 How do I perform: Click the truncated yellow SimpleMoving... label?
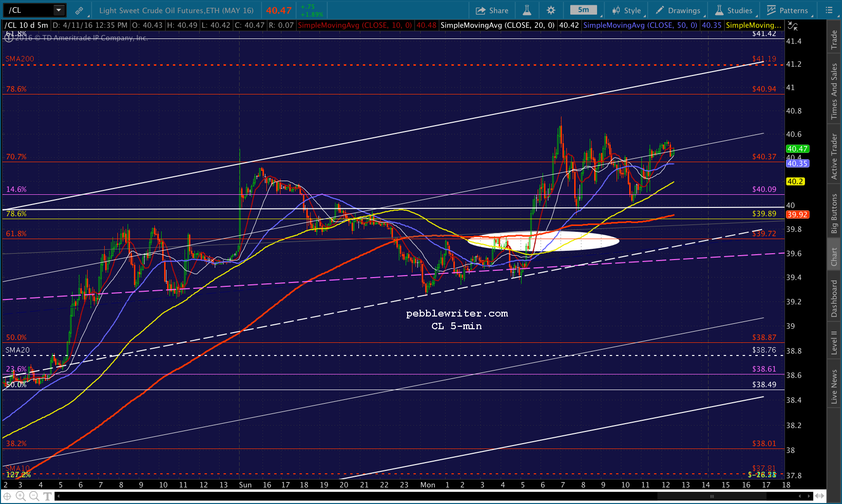click(x=753, y=25)
